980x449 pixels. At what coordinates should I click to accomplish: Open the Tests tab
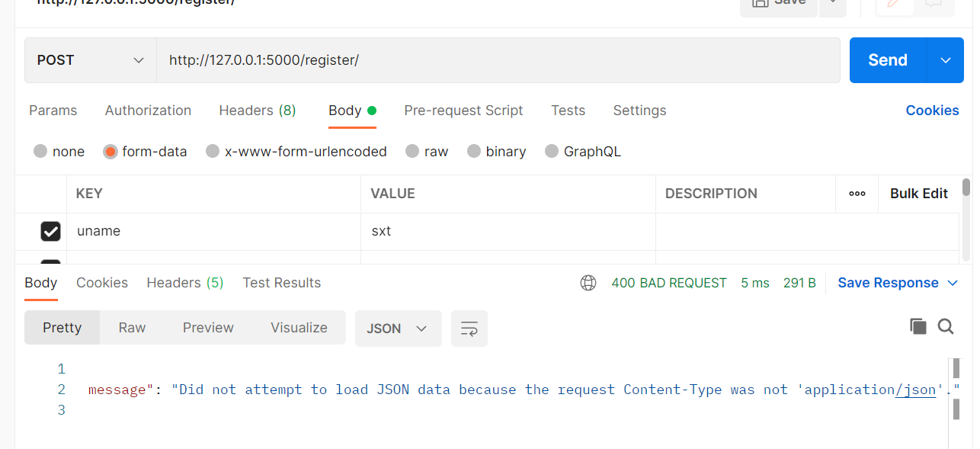568,111
